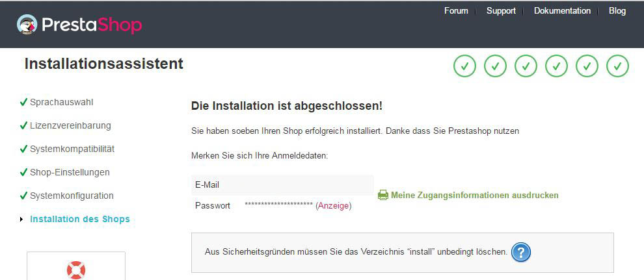Select Lizenzvereinbarung step in sidebar
Viewport: 644px width, 280px height.
(70, 125)
